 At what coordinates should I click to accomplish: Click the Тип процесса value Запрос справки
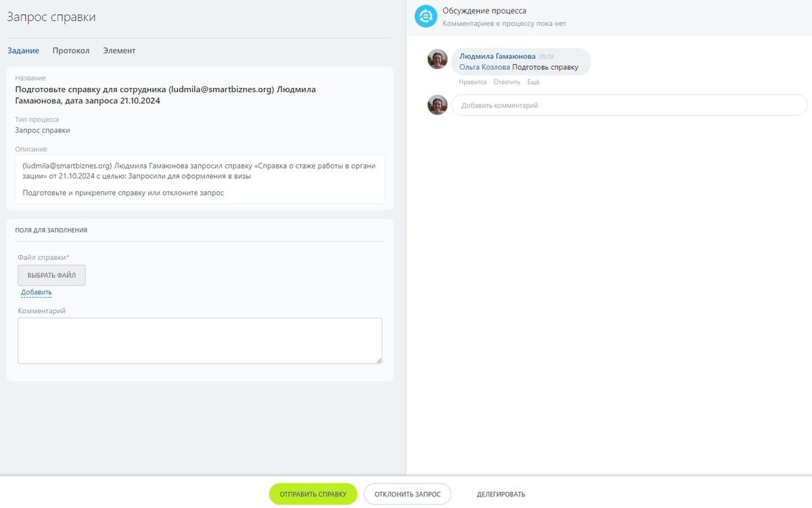(43, 130)
